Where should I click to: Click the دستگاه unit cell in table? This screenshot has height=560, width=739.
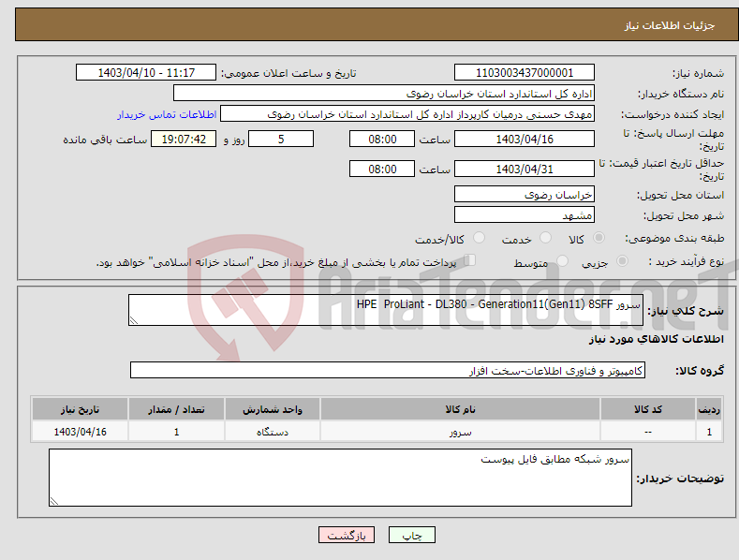click(273, 432)
